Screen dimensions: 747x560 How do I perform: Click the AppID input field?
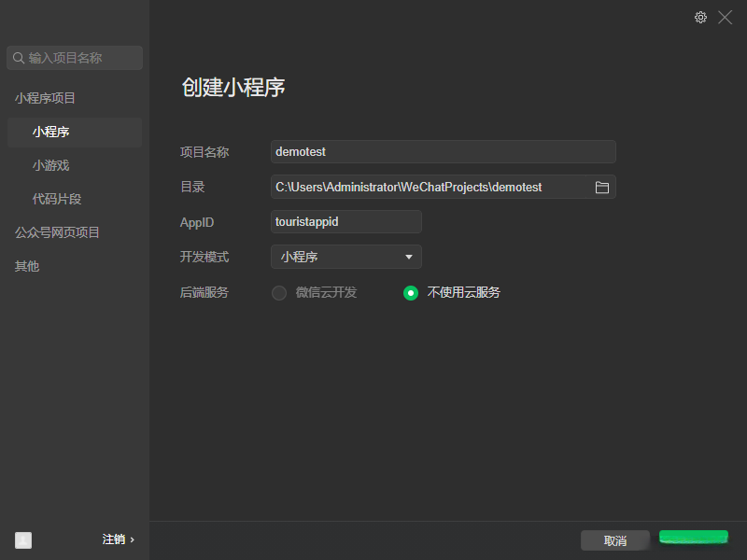345,221
